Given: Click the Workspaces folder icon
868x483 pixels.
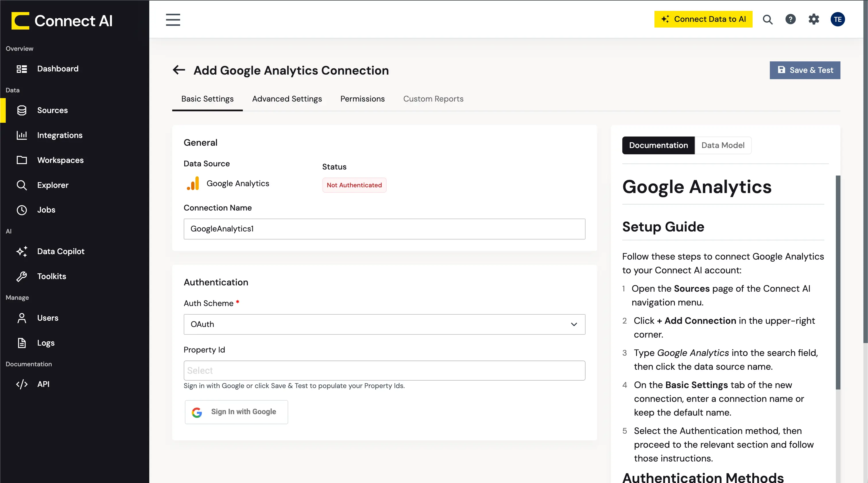Looking at the screenshot, I should [x=22, y=160].
